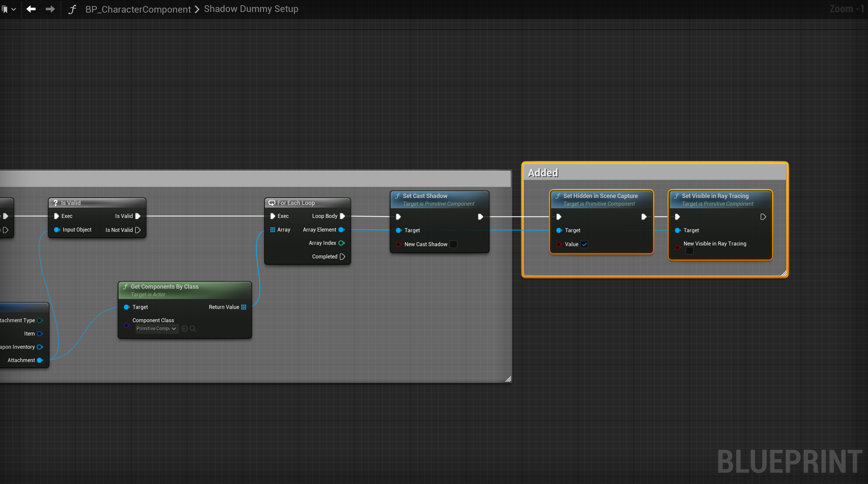Image resolution: width=868 pixels, height=484 pixels.
Task: Open the bookmarks dropdown in top-left
Action: pyautogui.click(x=9, y=9)
